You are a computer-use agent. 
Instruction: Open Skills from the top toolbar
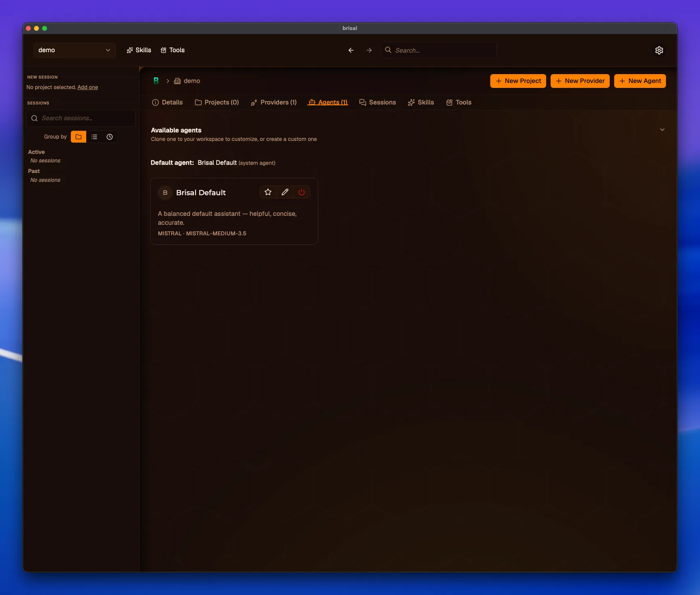[x=139, y=50]
